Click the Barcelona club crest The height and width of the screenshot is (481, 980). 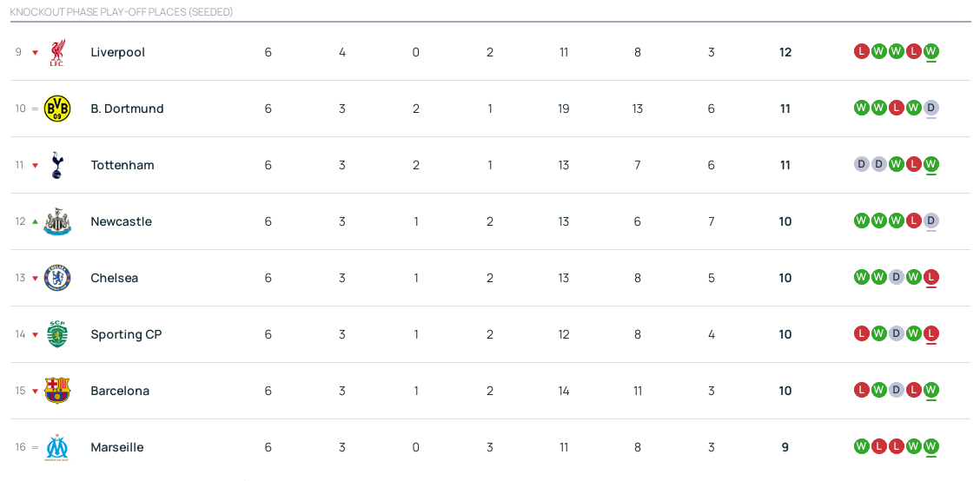57,391
